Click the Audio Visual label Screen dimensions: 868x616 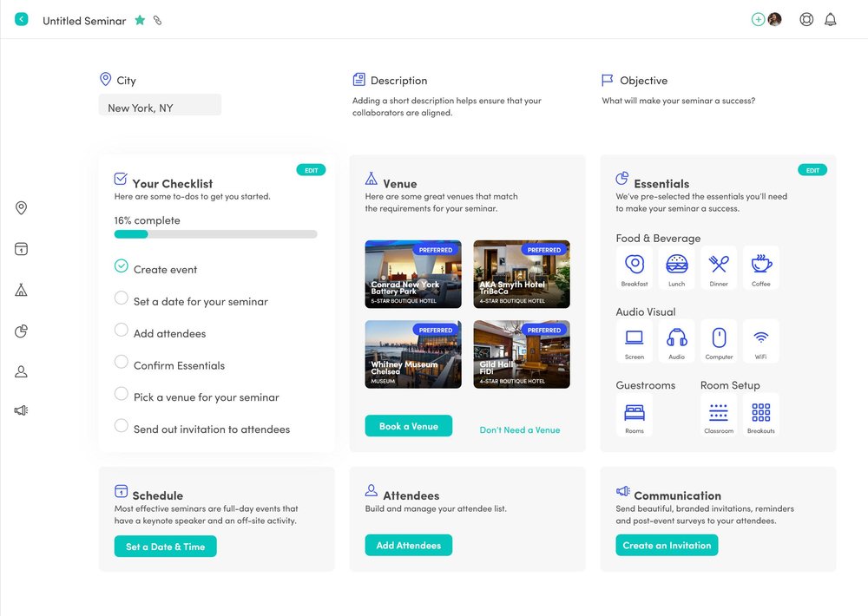tap(646, 311)
